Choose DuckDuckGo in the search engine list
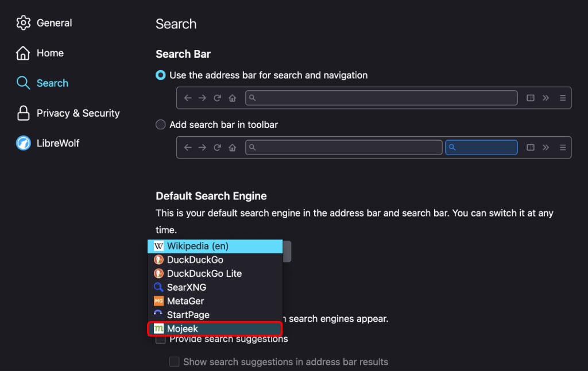This screenshot has height=371, width=588. (x=215, y=260)
